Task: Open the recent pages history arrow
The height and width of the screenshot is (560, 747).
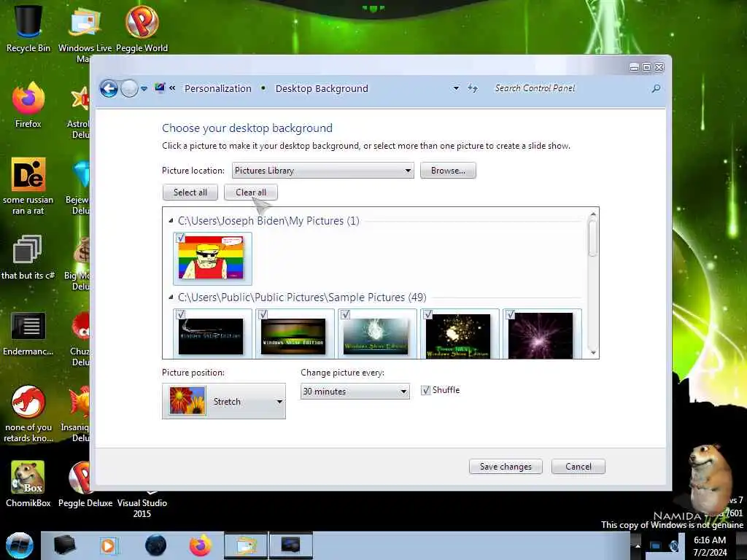Action: (144, 88)
